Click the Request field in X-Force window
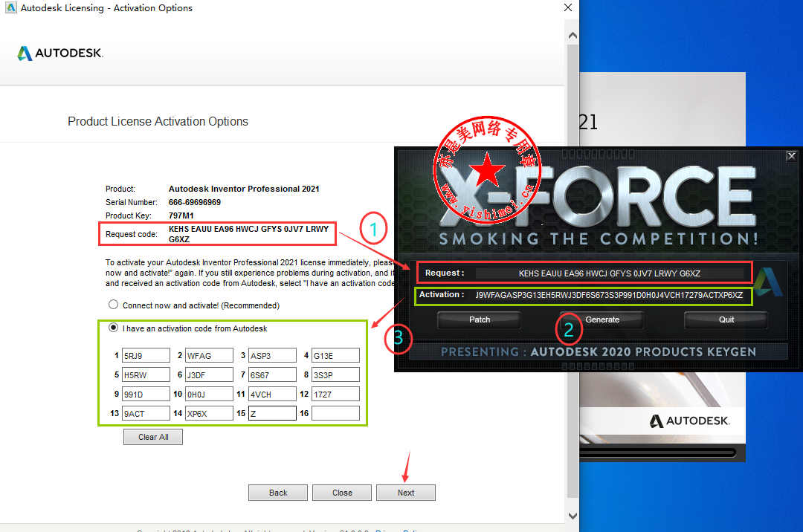Screen dimensions: 803x532 click(610, 273)
